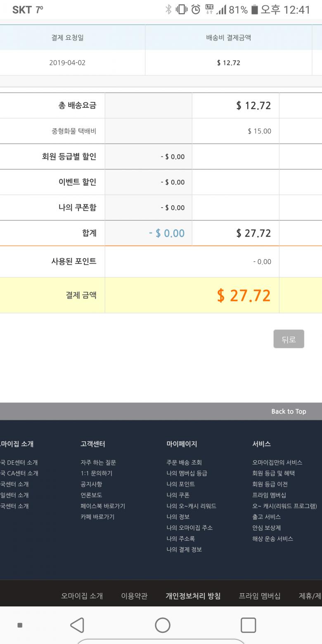The height and width of the screenshot is (644, 322).
Task: Open 자주 하는 질문 FAQ link
Action: coord(98,462)
